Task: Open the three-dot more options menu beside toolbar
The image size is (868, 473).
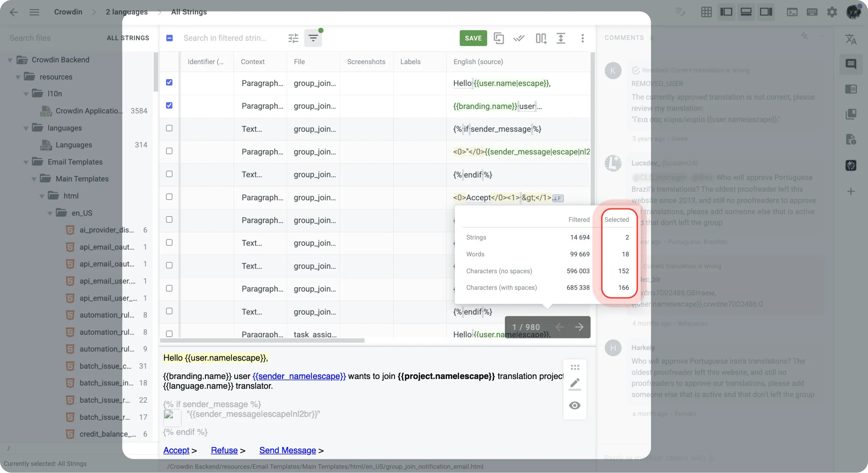Action: tap(583, 38)
